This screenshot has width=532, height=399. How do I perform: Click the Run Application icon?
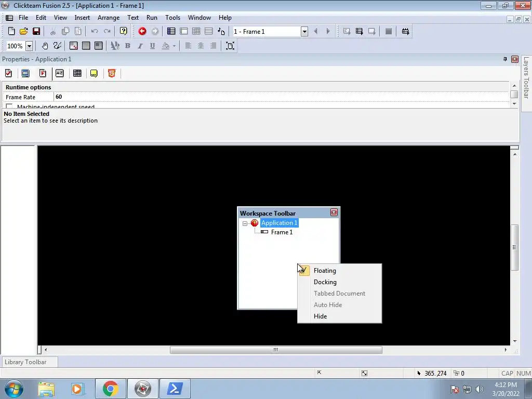[360, 32]
